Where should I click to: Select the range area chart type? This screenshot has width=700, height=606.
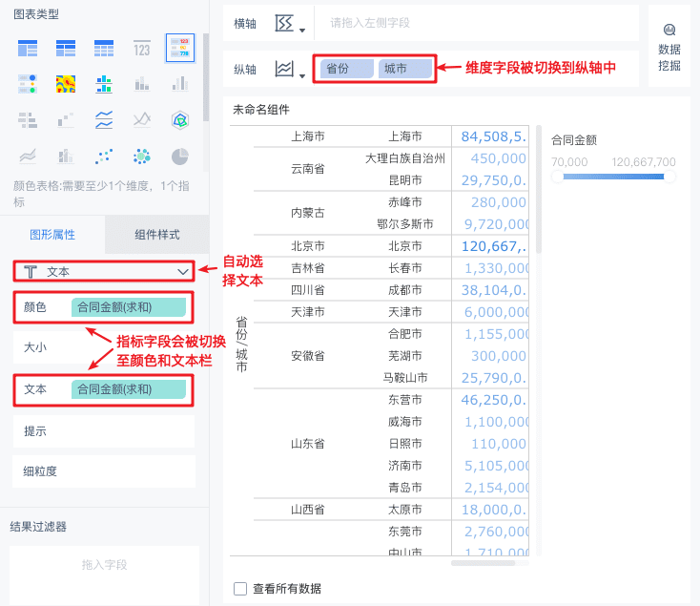click(x=28, y=157)
